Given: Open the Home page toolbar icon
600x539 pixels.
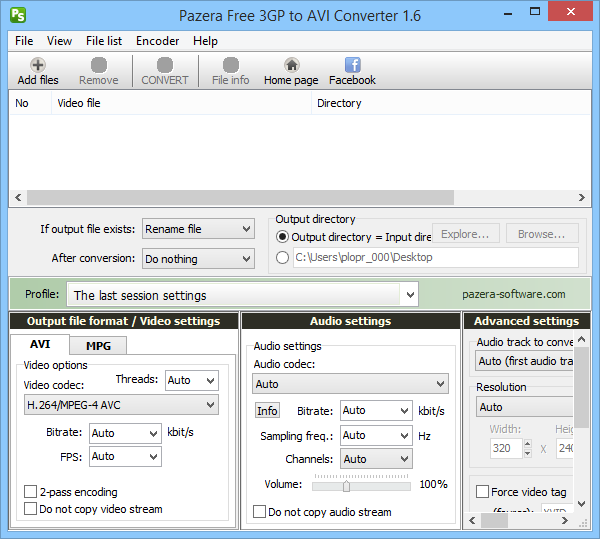Looking at the screenshot, I should coord(291,71).
